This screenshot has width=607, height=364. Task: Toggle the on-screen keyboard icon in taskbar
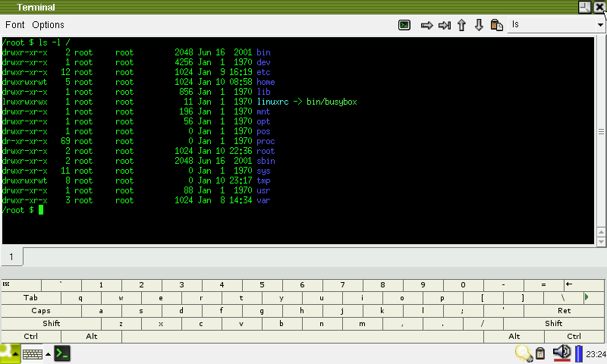tap(33, 354)
